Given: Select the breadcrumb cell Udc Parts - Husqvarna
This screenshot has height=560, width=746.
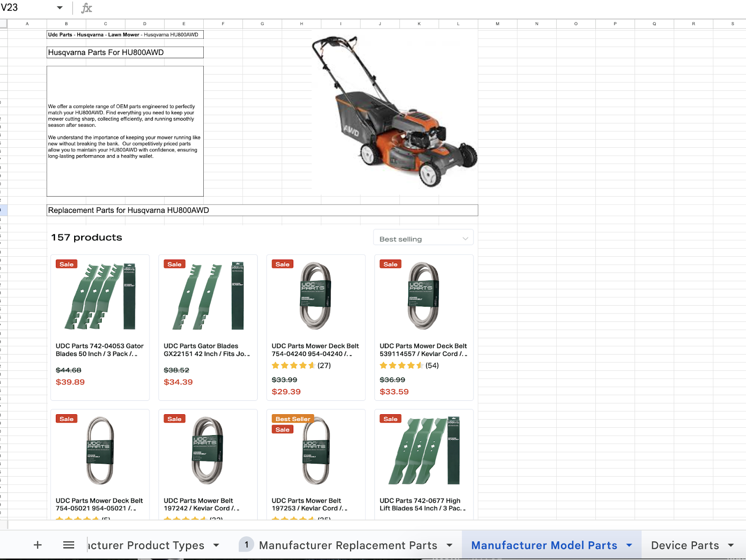Looking at the screenshot, I should [125, 34].
